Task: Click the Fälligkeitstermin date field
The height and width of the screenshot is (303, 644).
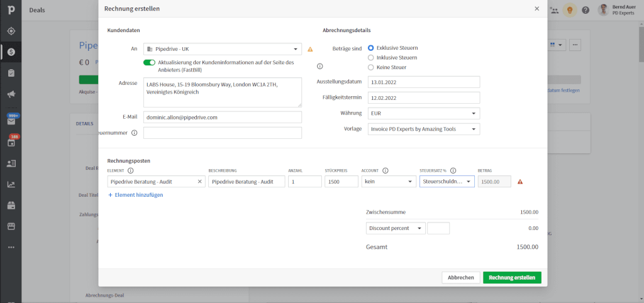Action: [424, 97]
